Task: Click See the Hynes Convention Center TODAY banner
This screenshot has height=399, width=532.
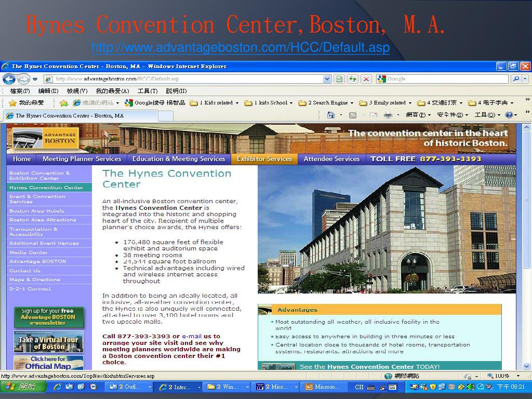Action: [379, 366]
